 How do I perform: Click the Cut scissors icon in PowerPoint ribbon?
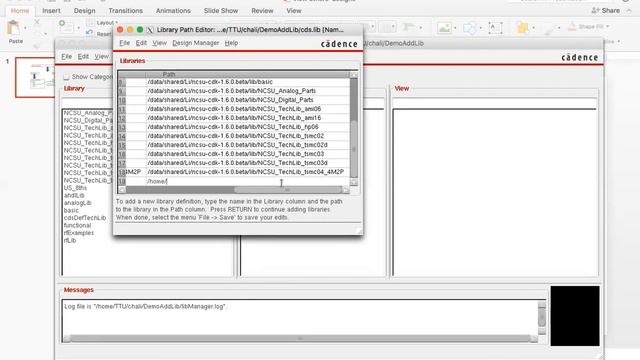[x=37, y=22]
